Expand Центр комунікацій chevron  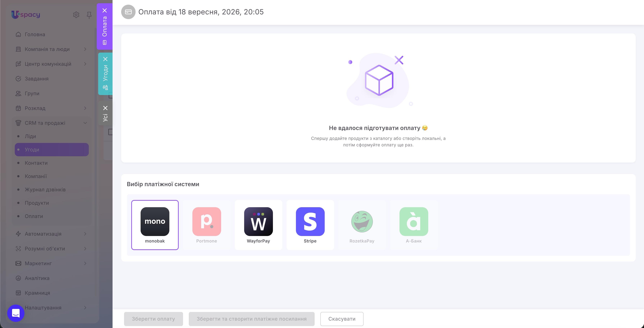coord(85,64)
